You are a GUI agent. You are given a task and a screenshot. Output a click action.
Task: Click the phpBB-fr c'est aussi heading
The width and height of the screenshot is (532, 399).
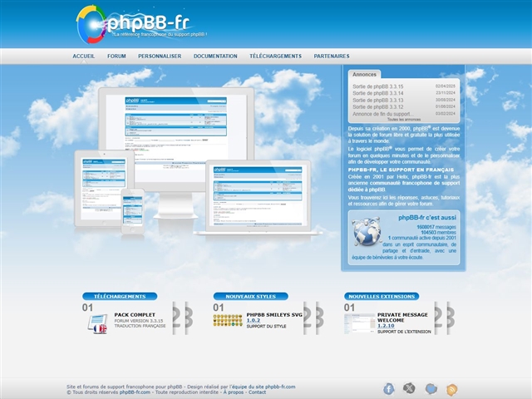pyautogui.click(x=427, y=218)
